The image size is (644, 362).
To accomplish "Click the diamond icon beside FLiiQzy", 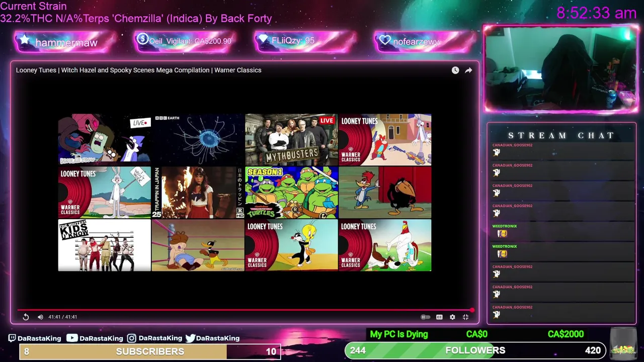I will point(263,40).
